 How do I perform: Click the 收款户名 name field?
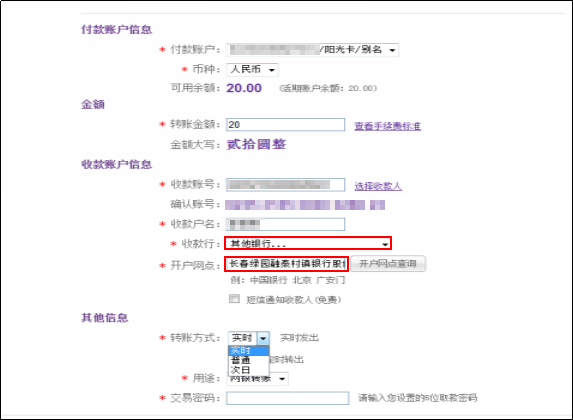point(285,224)
